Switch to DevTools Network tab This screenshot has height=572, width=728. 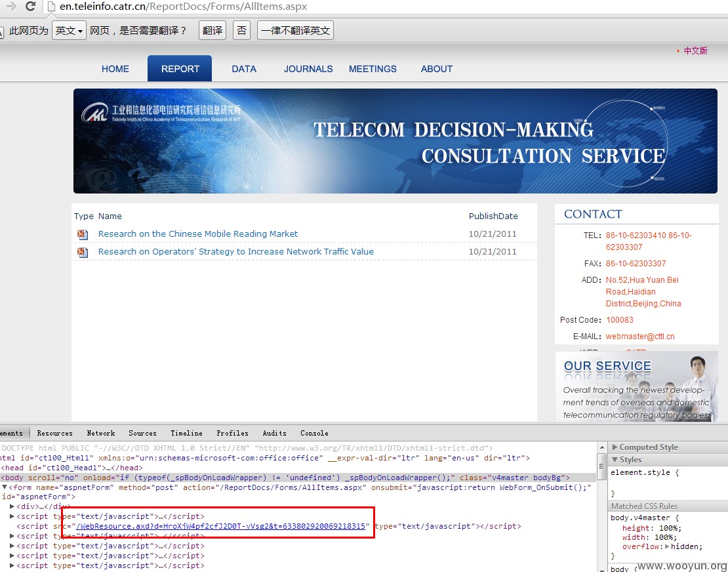(x=101, y=433)
